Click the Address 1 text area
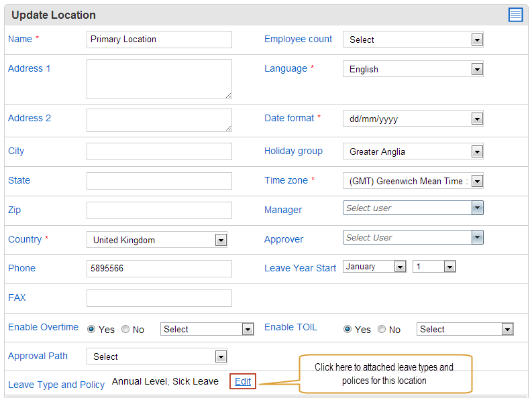This screenshot has width=532, height=398. tap(159, 79)
